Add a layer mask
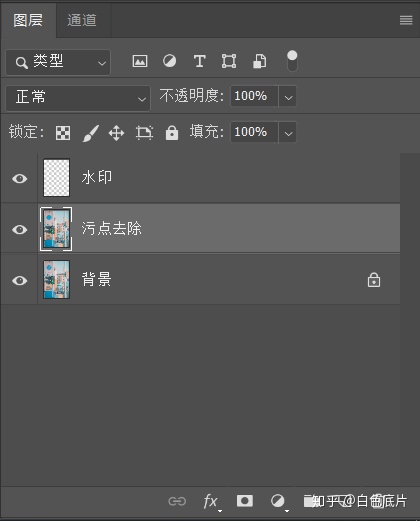Image resolution: width=420 pixels, height=521 pixels. click(x=245, y=500)
